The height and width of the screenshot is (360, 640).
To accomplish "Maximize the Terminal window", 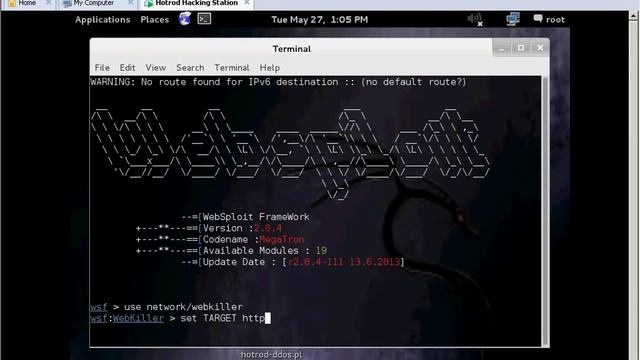I will click(x=521, y=48).
